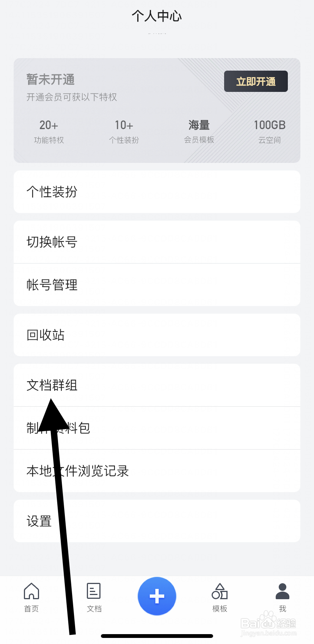Select 切换帐号 switch account
314x644 pixels.
pyautogui.click(x=157, y=242)
